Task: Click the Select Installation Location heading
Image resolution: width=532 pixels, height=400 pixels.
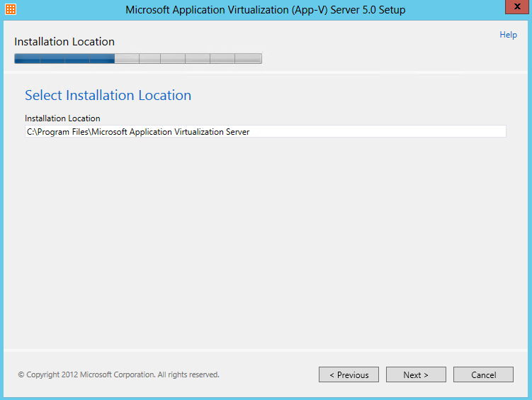Action: coord(108,95)
